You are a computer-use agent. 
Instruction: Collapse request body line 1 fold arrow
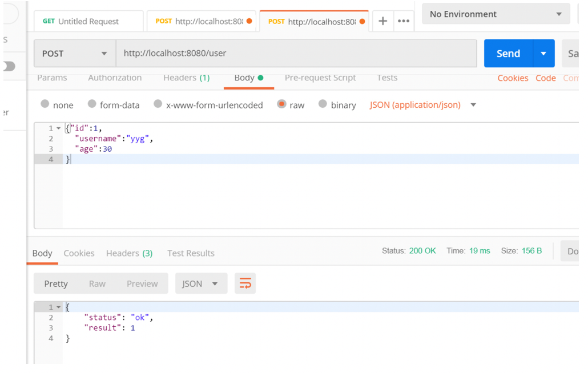pyautogui.click(x=58, y=128)
